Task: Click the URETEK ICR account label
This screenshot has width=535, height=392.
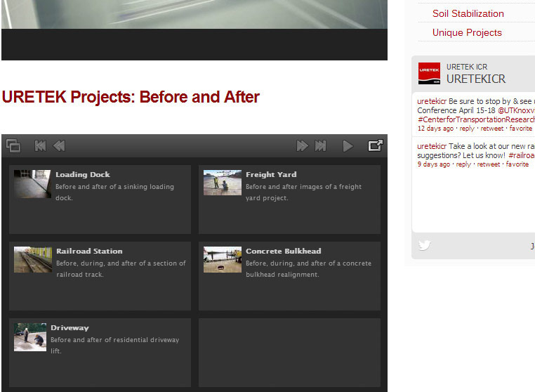Action: [467, 67]
